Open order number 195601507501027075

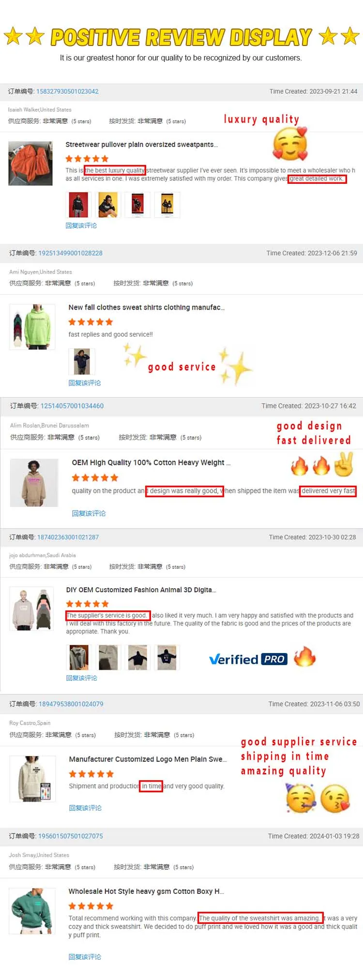coord(70,836)
